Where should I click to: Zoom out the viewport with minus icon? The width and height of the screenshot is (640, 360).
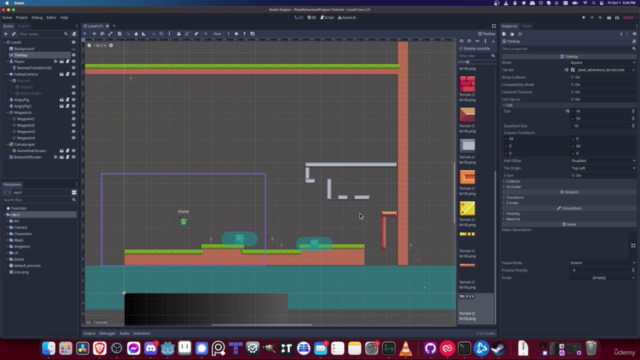(x=89, y=45)
